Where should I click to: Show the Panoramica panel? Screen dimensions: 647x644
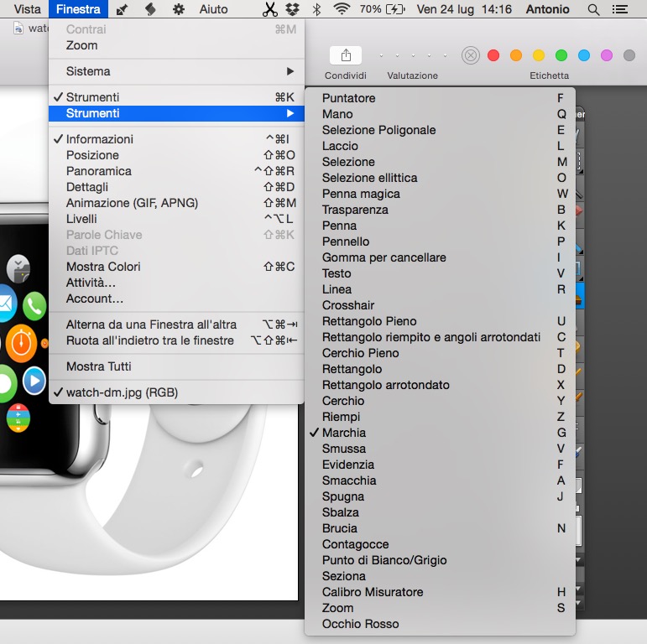(x=176, y=171)
